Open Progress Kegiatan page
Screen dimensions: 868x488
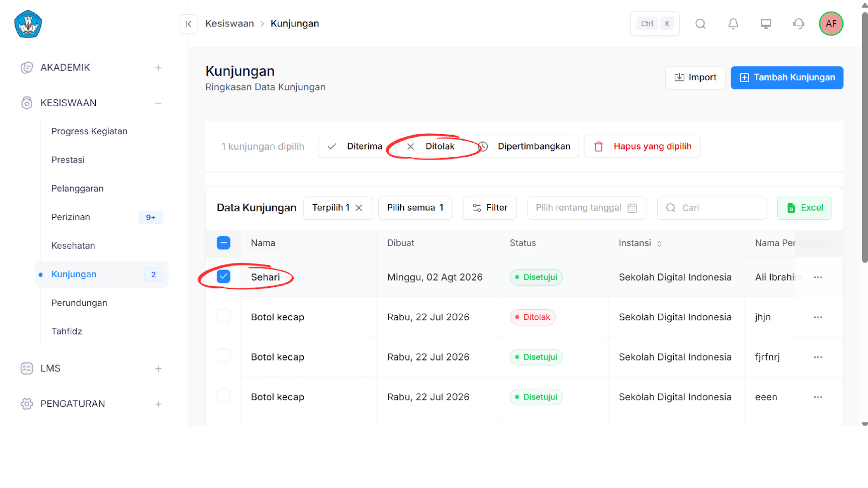pyautogui.click(x=89, y=131)
